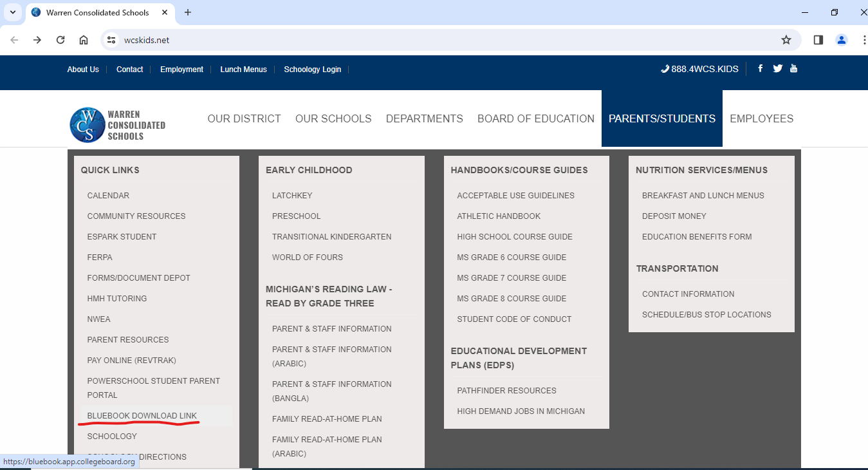Screen dimensions: 868x470
Task: Open the Twitter icon in header
Action: pos(777,68)
